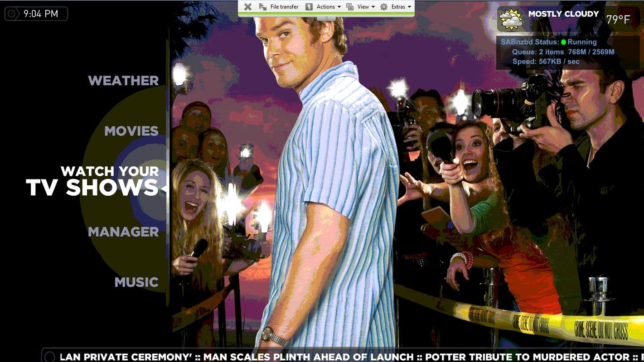644x362 pixels.
Task: Select Weather in the home menu
Action: click(x=123, y=81)
